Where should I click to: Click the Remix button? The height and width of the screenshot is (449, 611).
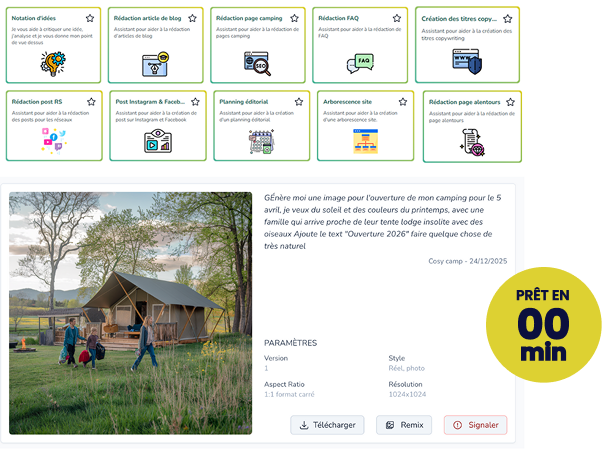point(404,425)
